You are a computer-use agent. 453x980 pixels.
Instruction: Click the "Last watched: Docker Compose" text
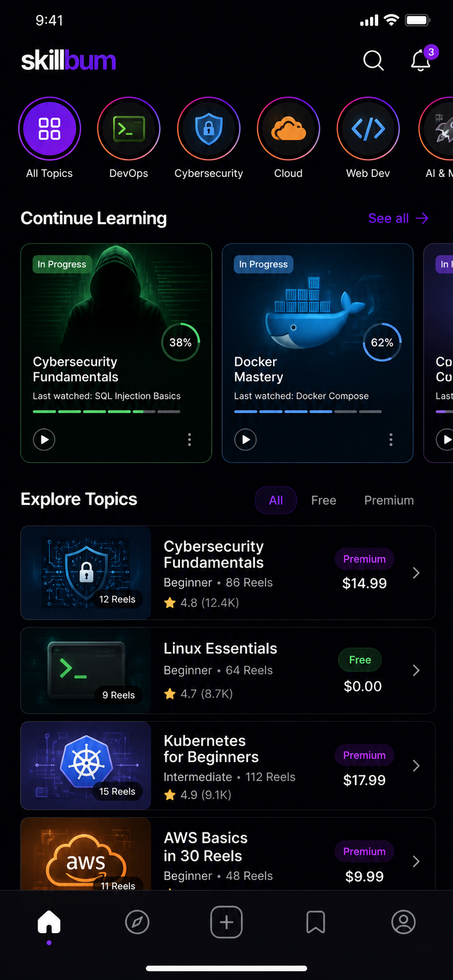302,396
